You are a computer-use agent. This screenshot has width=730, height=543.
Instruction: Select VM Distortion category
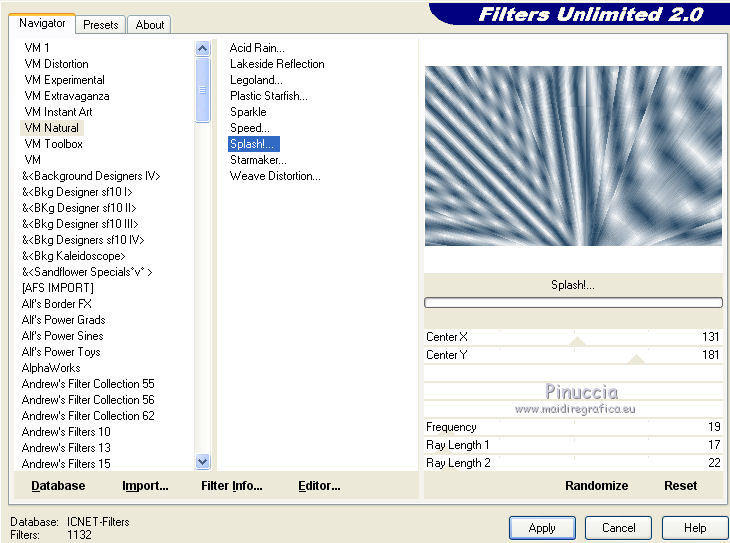tap(56, 64)
